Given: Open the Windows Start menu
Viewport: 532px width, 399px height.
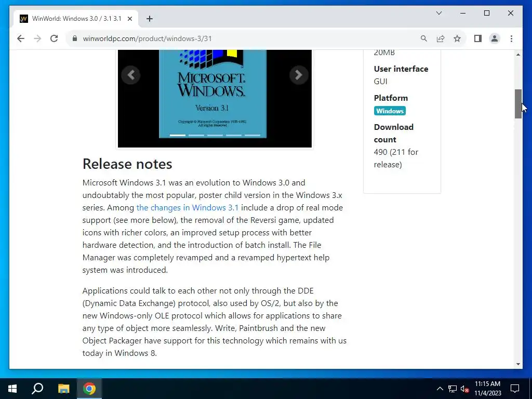Looking at the screenshot, I should click(12, 389).
